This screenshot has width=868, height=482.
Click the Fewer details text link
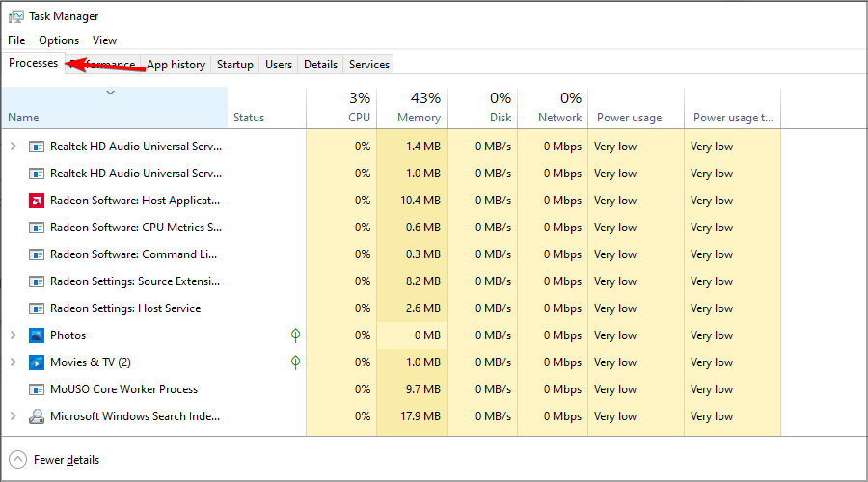[67, 460]
